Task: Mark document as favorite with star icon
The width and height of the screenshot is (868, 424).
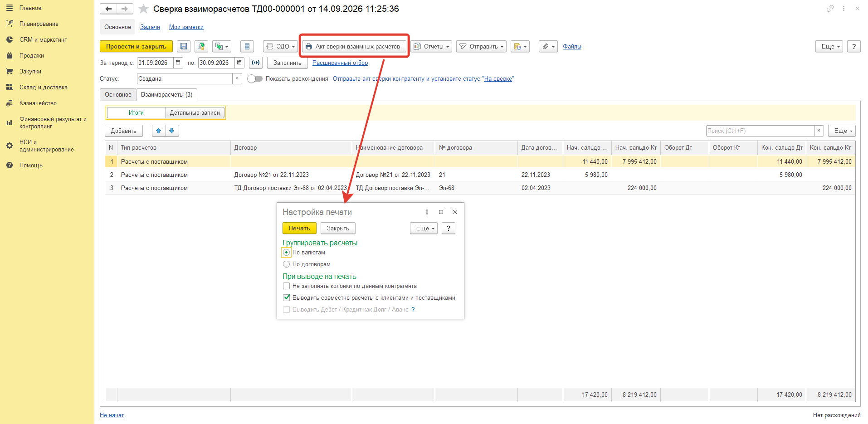Action: pyautogui.click(x=143, y=9)
